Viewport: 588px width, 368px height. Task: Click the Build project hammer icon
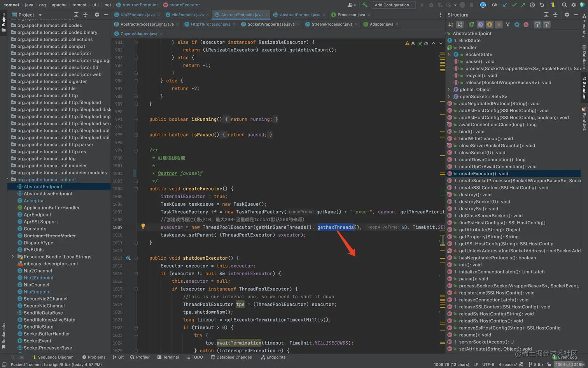pyautogui.click(x=365, y=5)
